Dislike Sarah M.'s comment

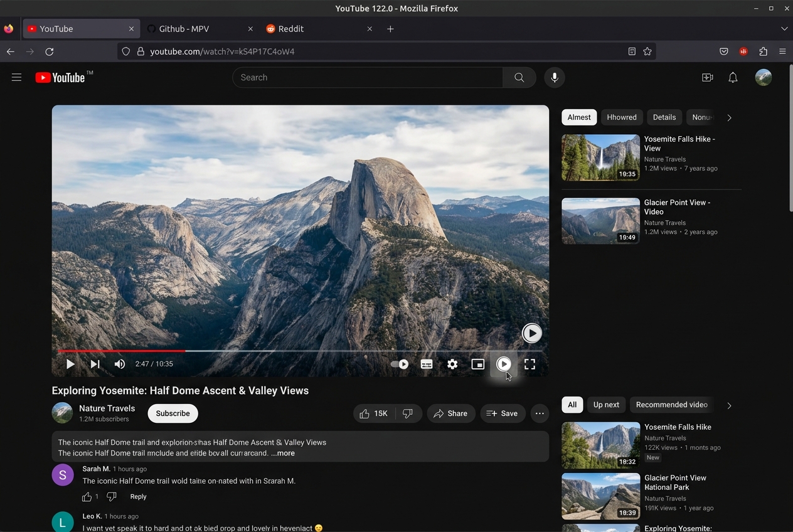point(112,496)
